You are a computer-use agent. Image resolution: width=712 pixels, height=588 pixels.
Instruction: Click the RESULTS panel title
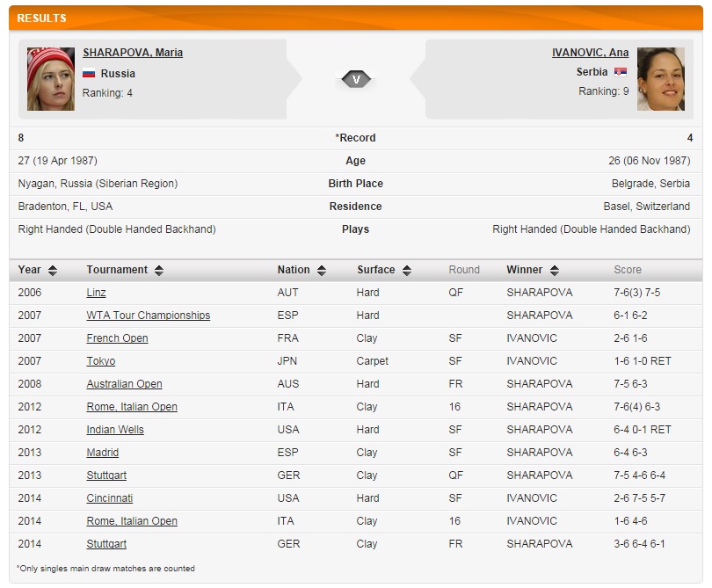coord(42,18)
